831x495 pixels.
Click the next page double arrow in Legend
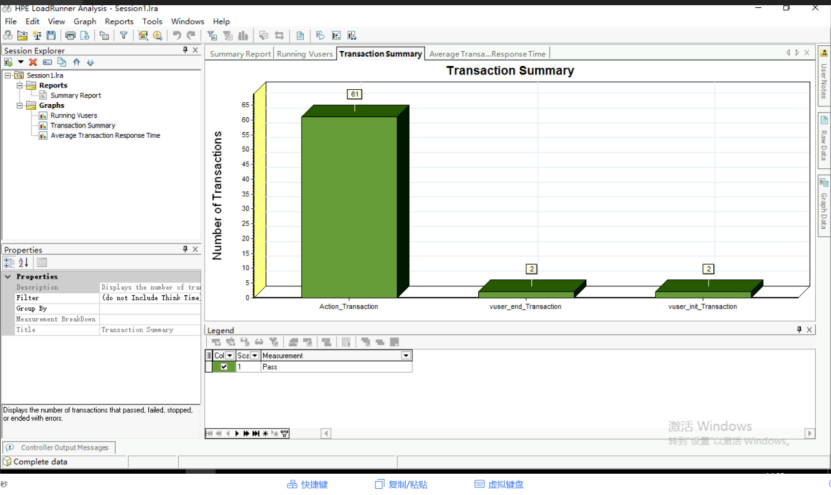(246, 434)
